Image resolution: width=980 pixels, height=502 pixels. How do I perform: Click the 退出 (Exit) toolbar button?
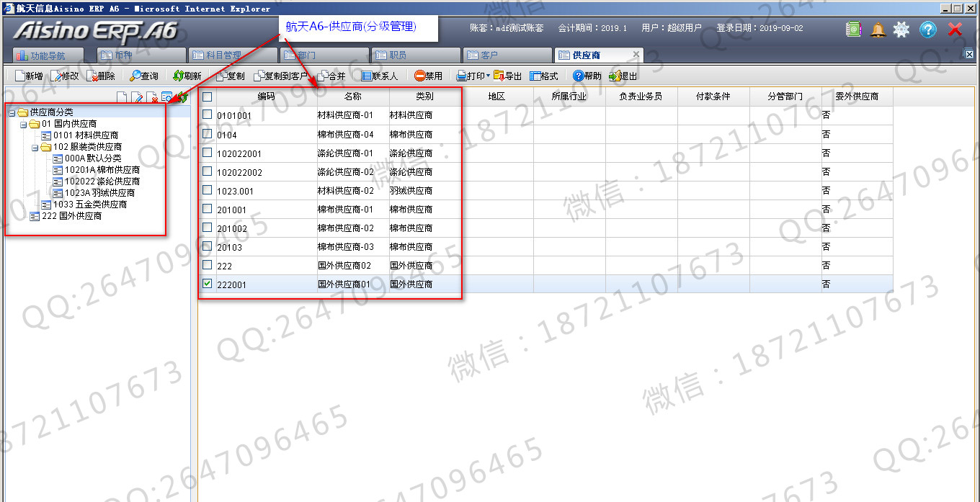(623, 76)
